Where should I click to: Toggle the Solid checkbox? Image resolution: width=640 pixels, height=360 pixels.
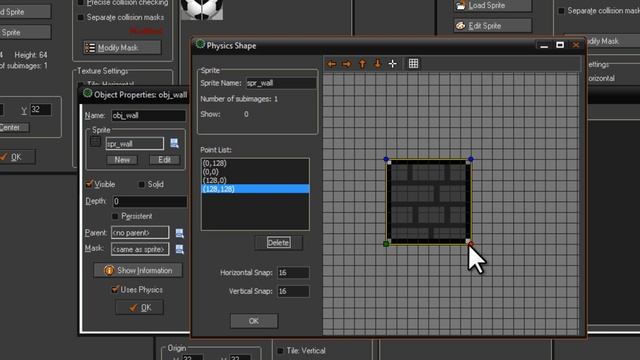pos(142,184)
